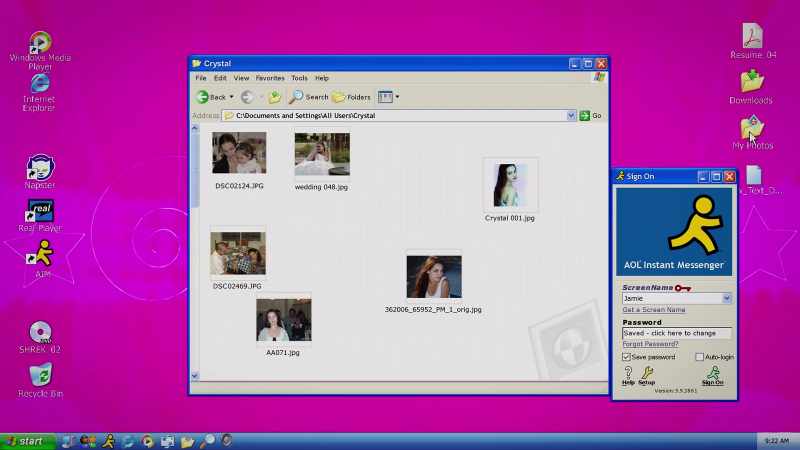Open Search in the Explorer toolbar

[309, 97]
